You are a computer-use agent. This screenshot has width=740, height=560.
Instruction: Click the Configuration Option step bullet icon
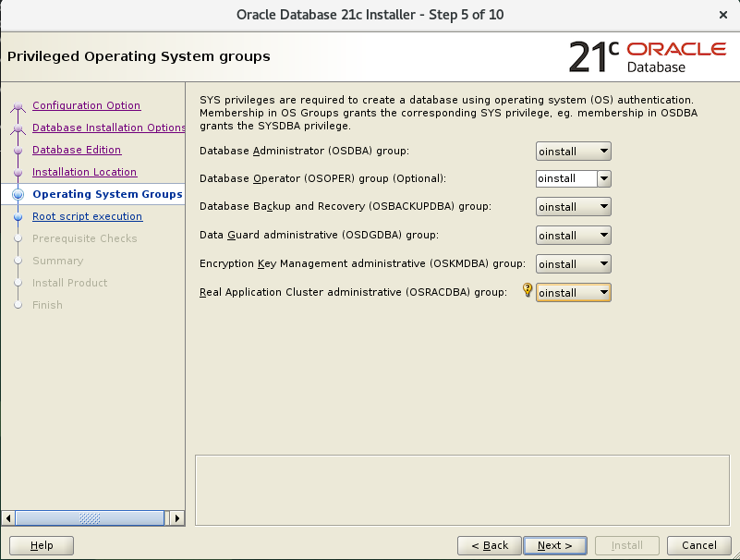(x=18, y=106)
